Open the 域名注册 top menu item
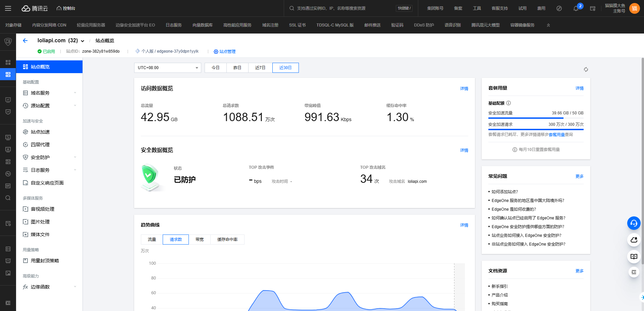The height and width of the screenshot is (311, 644). [x=270, y=25]
